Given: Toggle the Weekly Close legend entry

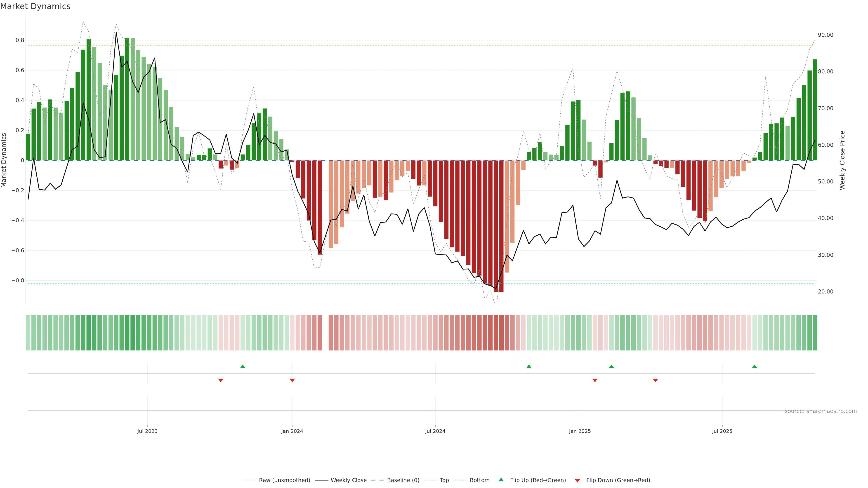Looking at the screenshot, I should tap(348, 480).
